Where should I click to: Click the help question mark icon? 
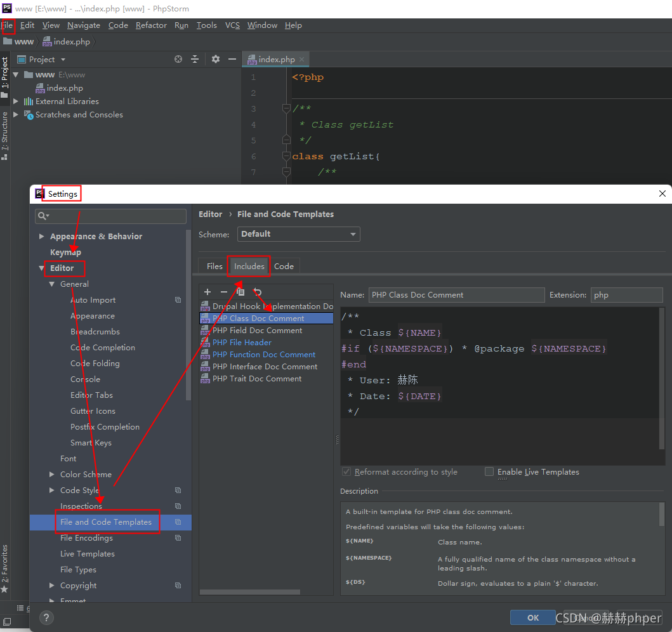(x=46, y=617)
